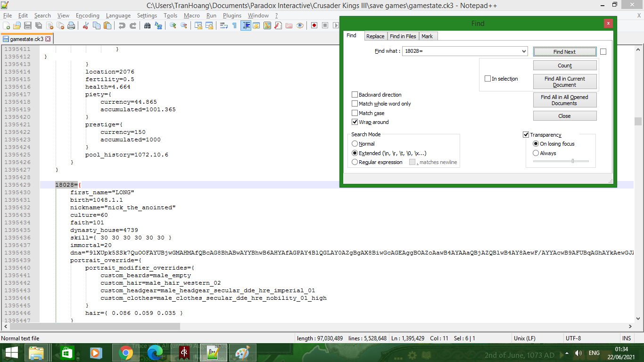Select the Normal search mode

point(355,144)
